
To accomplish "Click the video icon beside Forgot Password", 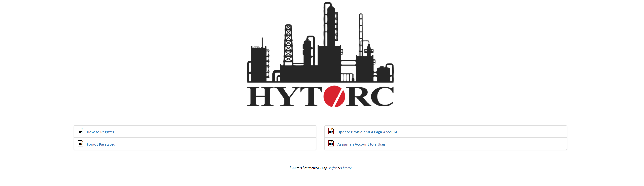I will pos(80,143).
